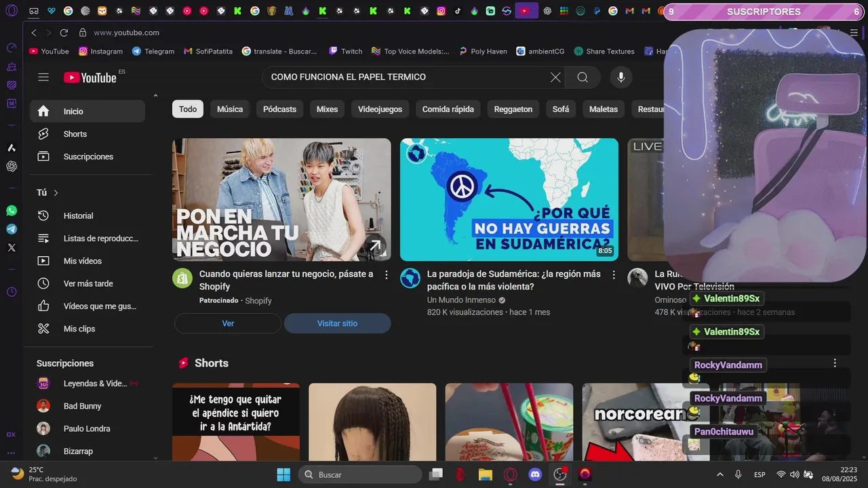Open Bad Bunny subscription channel
The height and width of the screenshot is (488, 868).
tap(87, 406)
